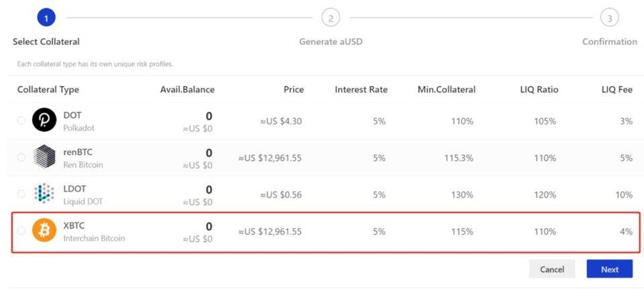
Task: Click step 2 circle indicator
Action: tap(331, 18)
